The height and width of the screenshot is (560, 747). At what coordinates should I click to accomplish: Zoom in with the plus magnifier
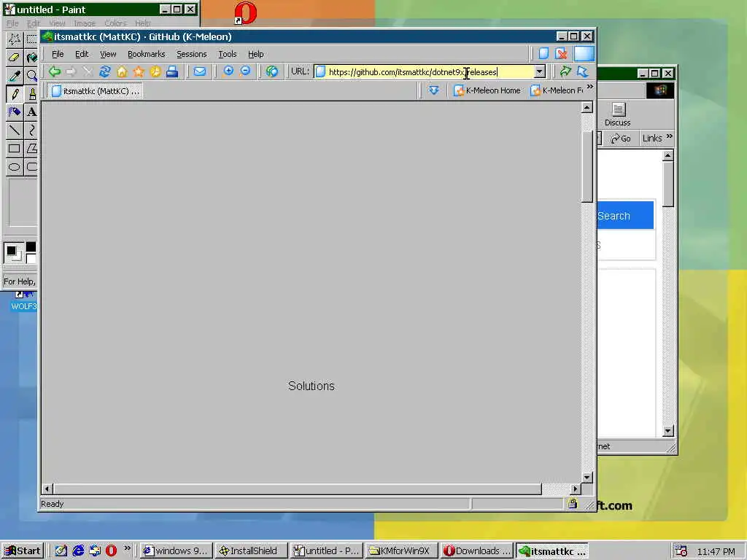click(228, 72)
